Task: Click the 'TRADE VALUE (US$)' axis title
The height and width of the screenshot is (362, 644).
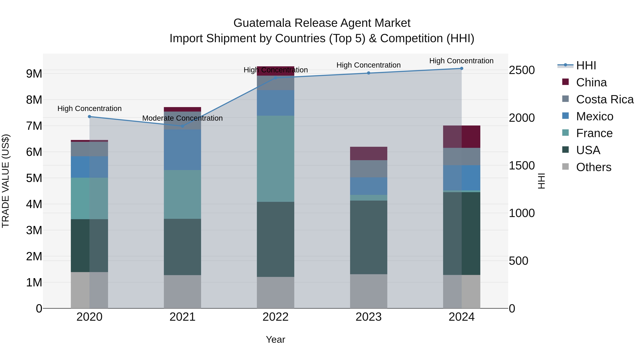Action: 6,181
